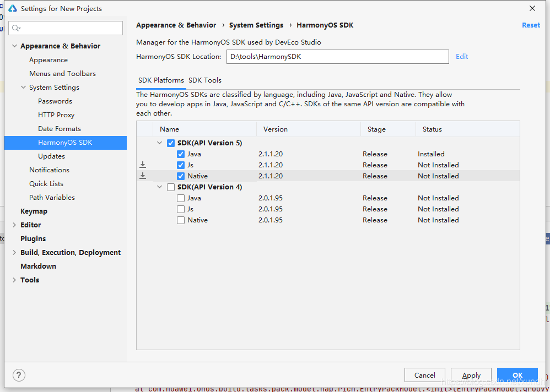This screenshot has width=550, height=392.
Task: Select Passwords under System Settings
Action: coord(55,101)
